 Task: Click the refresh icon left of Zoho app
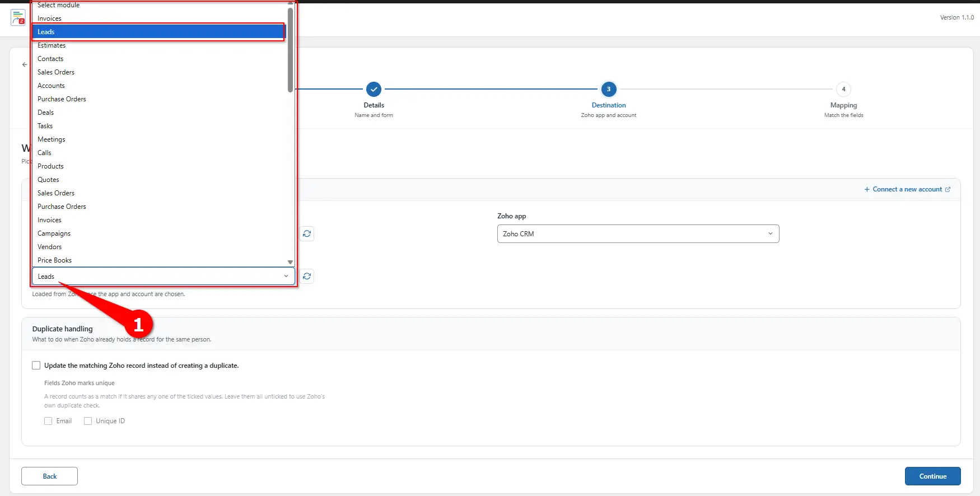(x=307, y=233)
